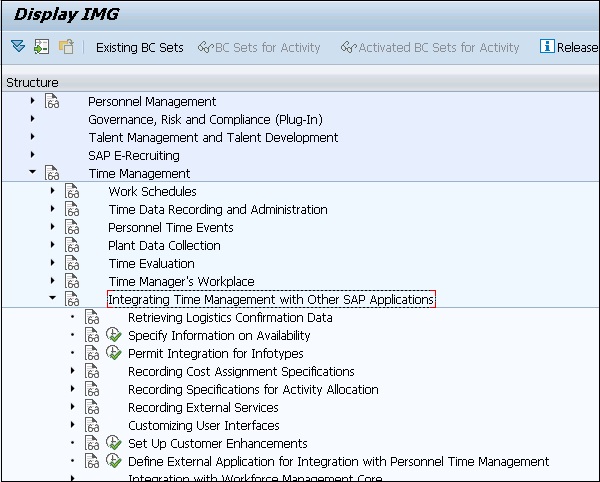The height and width of the screenshot is (482, 600).
Task: Run activity icon for Specify Information on Availability
Action: click(x=114, y=336)
